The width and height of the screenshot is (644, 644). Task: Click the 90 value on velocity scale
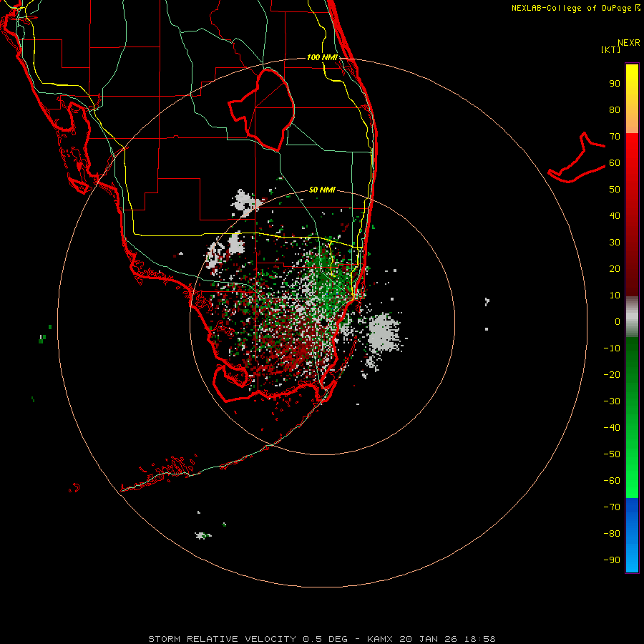click(x=615, y=84)
